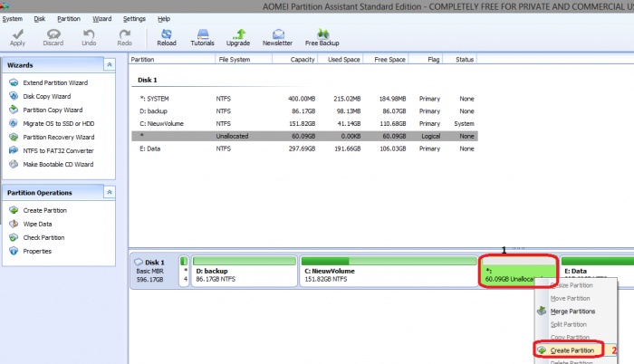
Task: Click the Disk 1 group heading
Action: point(147,80)
